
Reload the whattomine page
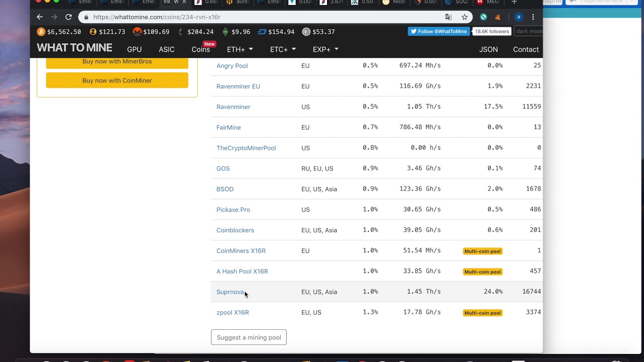point(68,17)
